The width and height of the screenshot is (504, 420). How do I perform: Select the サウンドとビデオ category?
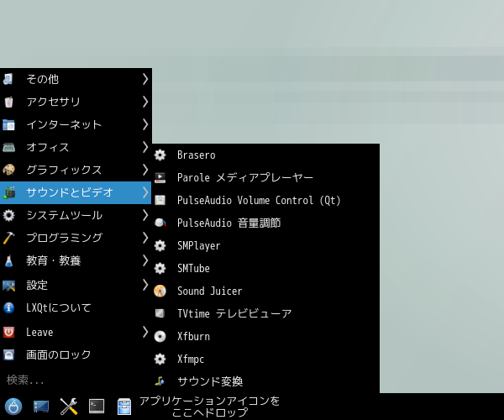76,192
